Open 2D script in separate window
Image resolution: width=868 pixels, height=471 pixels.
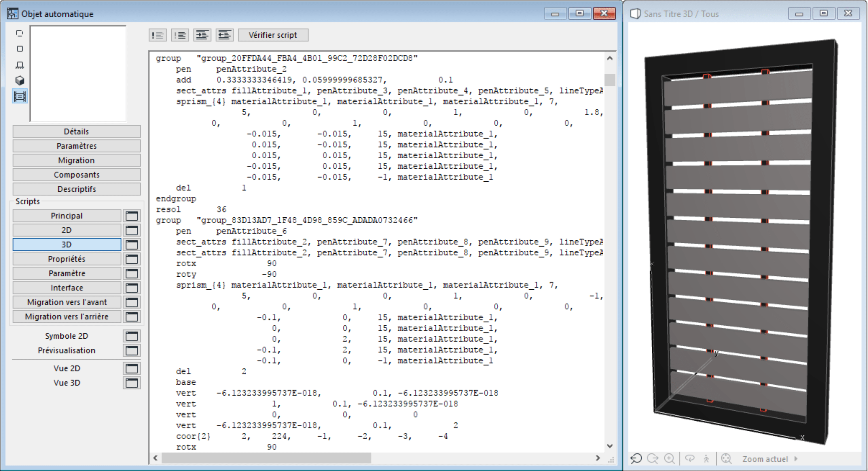click(132, 230)
